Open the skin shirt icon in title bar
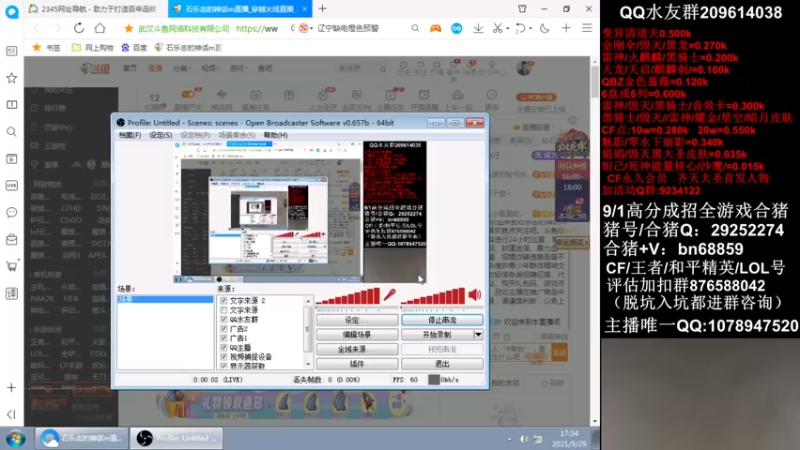 pyautogui.click(x=522, y=9)
